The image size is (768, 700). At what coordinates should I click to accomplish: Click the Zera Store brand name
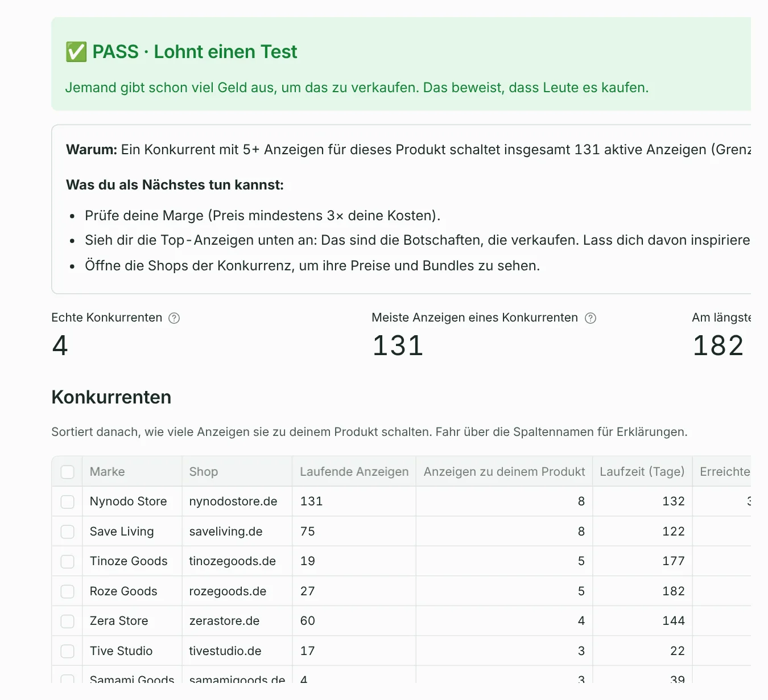[119, 621]
